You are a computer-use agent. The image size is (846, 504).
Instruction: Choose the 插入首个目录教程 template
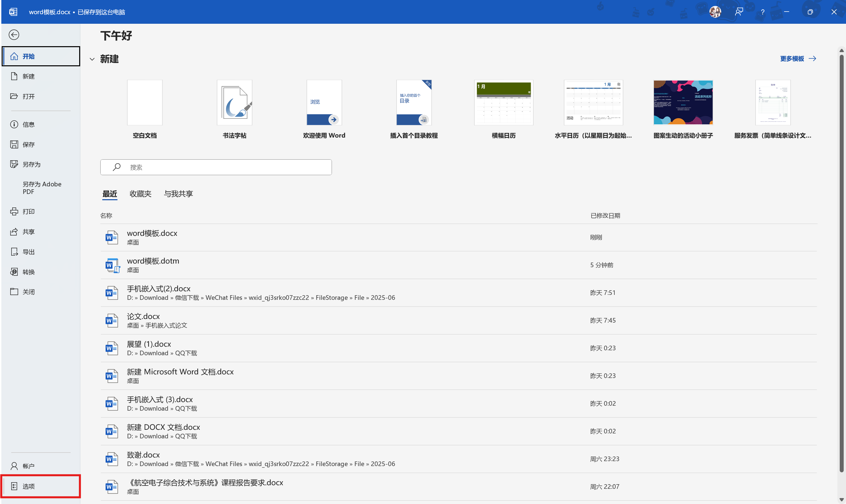tap(414, 110)
